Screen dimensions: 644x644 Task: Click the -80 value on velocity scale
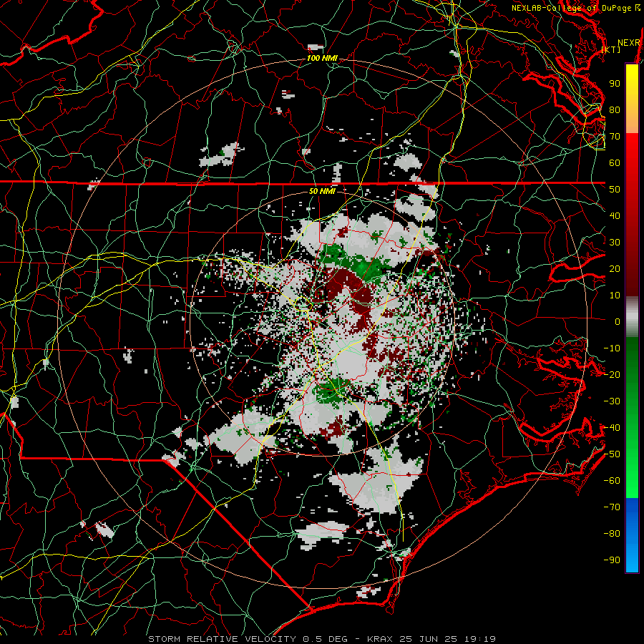pos(612,534)
